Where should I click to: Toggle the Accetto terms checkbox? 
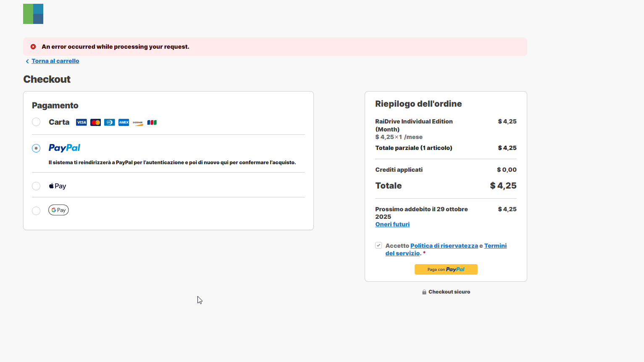point(379,246)
